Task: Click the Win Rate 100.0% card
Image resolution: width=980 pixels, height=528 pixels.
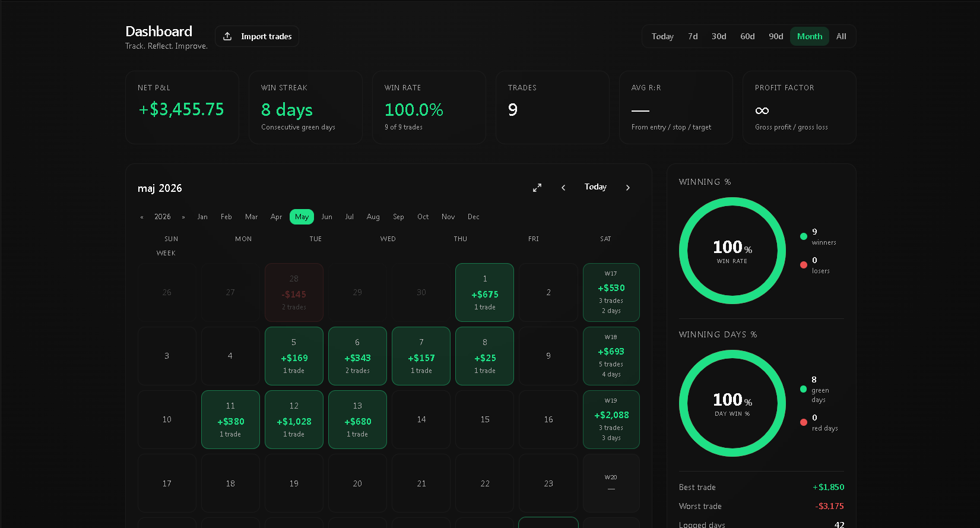Action: pyautogui.click(x=429, y=108)
